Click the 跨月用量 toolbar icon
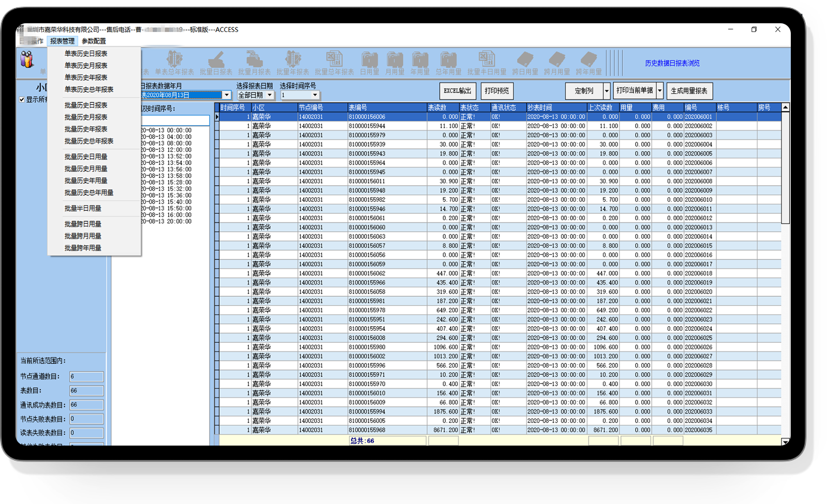Screen dimensions: 827x504 click(x=557, y=63)
